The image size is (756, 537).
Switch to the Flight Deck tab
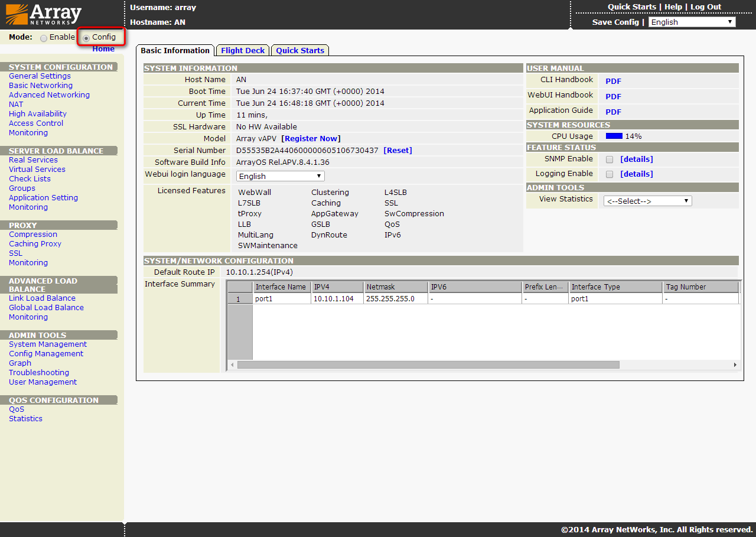pos(243,51)
